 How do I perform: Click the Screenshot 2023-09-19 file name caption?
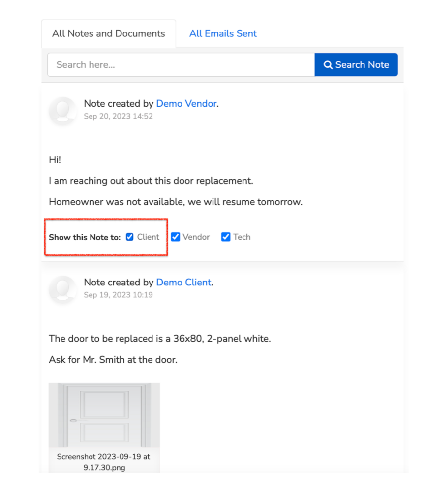(104, 462)
